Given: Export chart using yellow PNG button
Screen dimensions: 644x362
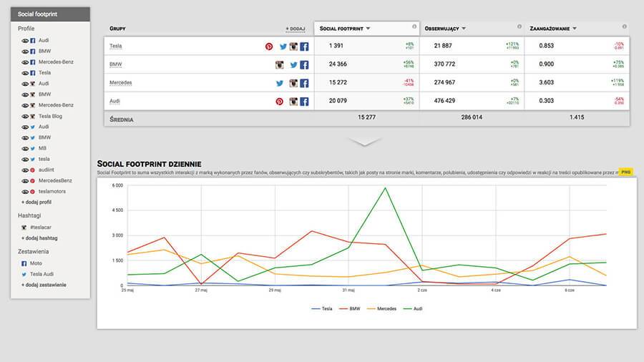Looking at the screenshot, I should tap(625, 172).
